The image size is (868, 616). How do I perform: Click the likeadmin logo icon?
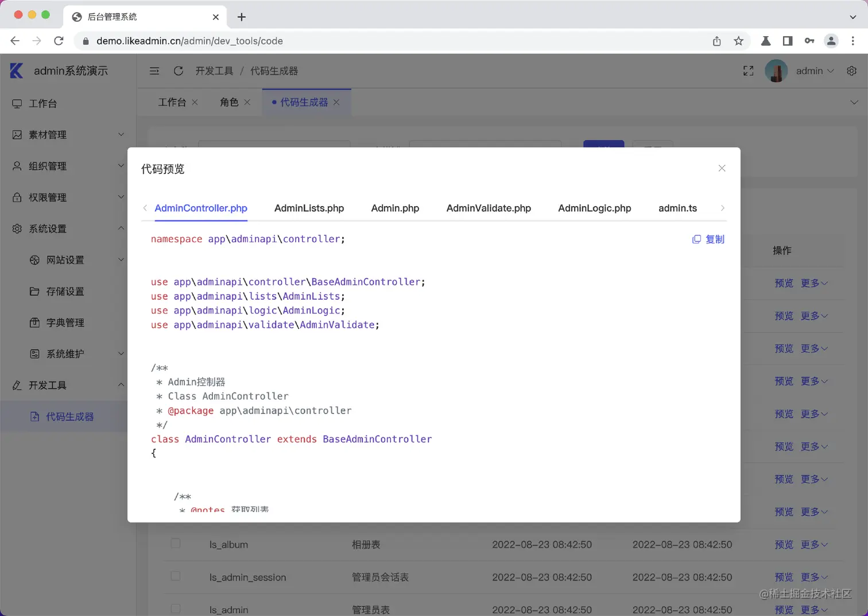click(x=17, y=71)
